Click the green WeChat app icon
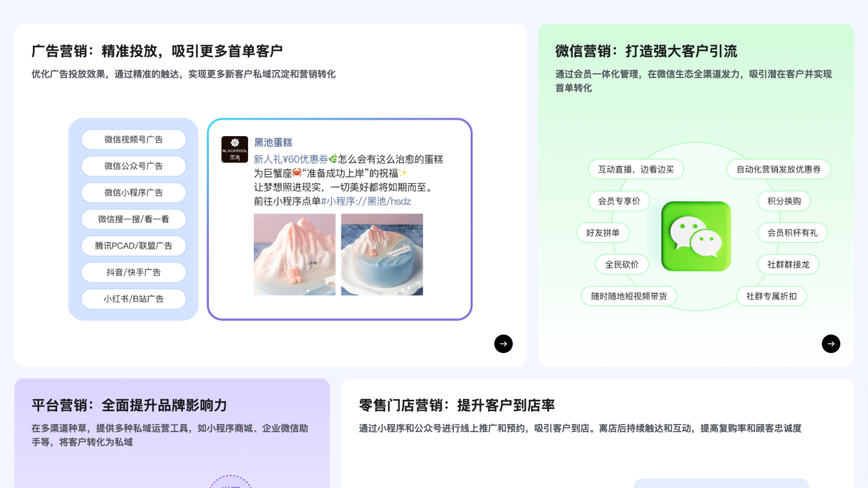868x488 pixels. point(696,236)
